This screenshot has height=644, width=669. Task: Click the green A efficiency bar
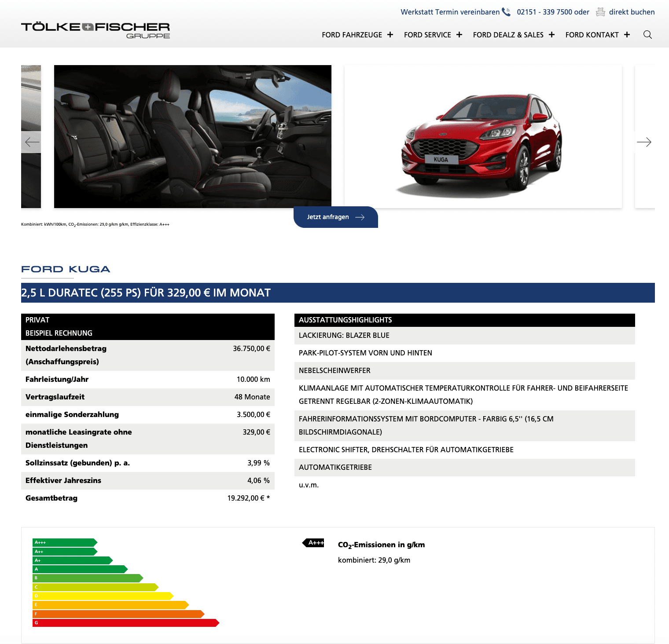[x=80, y=569]
